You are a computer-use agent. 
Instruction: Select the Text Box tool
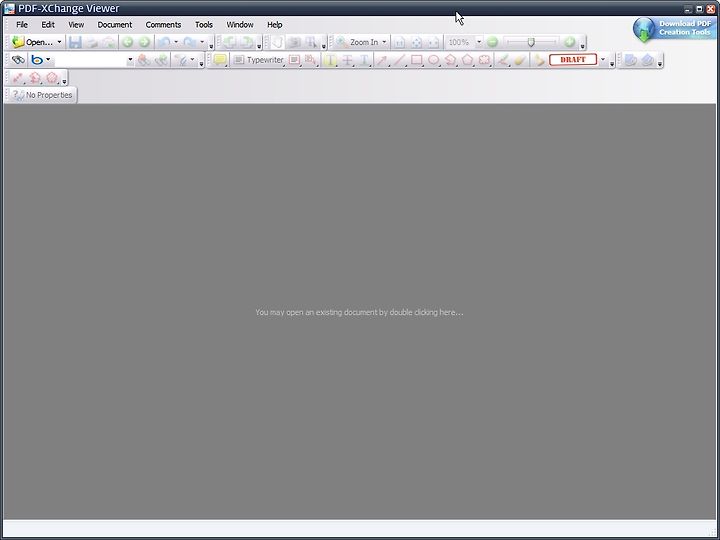click(x=294, y=60)
